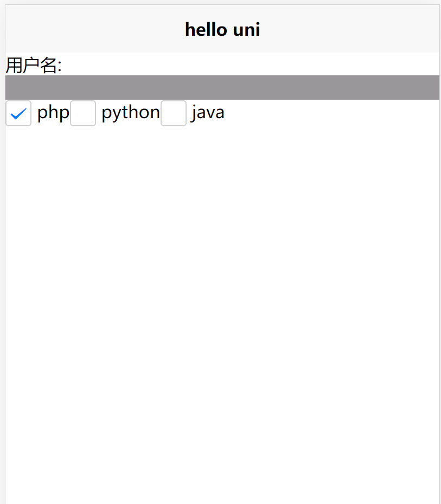Image resolution: width=441 pixels, height=504 pixels.
Task: Check the python checkbox
Action: coord(83,113)
